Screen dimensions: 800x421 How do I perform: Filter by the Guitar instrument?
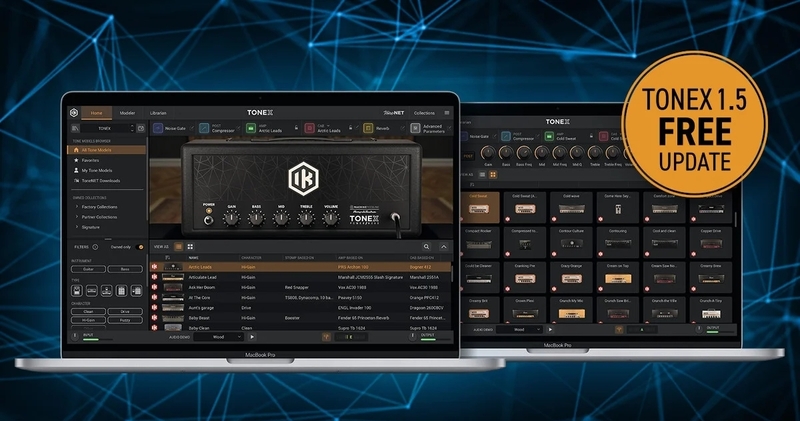point(88,269)
